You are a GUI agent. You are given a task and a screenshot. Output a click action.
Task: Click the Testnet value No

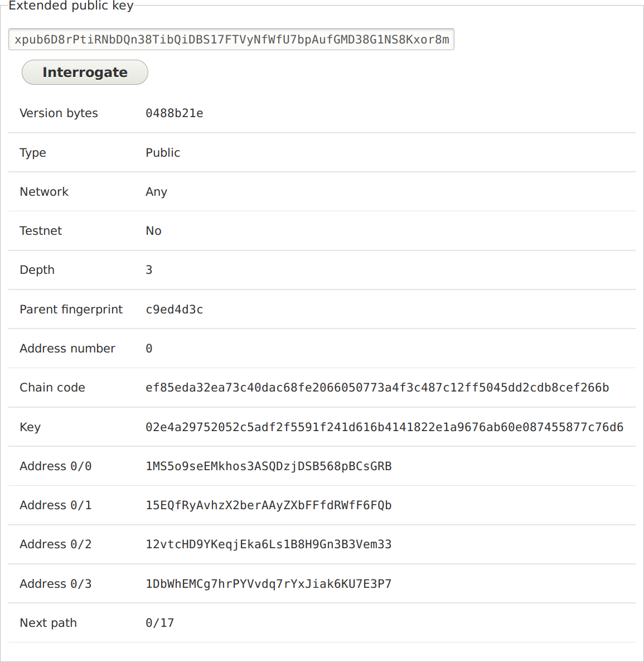pos(154,230)
